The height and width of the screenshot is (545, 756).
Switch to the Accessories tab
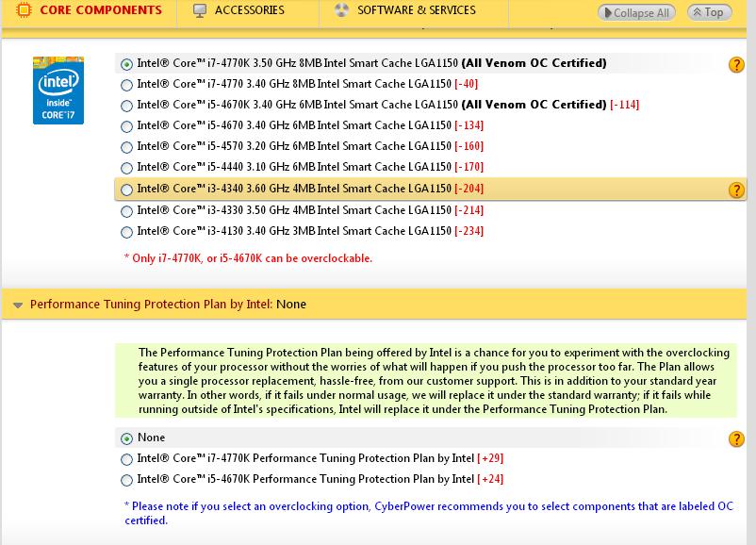pos(249,10)
